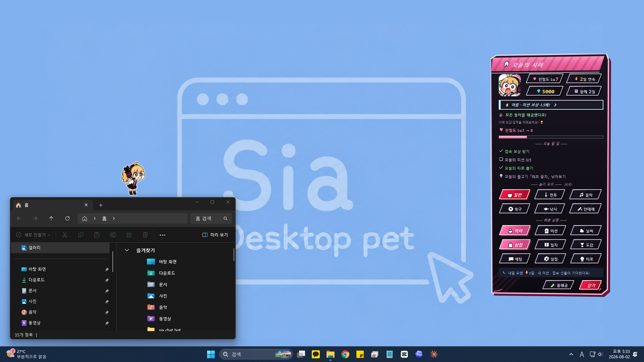Open the 먹이 feeding quick action
The image size is (644, 362).
point(515,231)
